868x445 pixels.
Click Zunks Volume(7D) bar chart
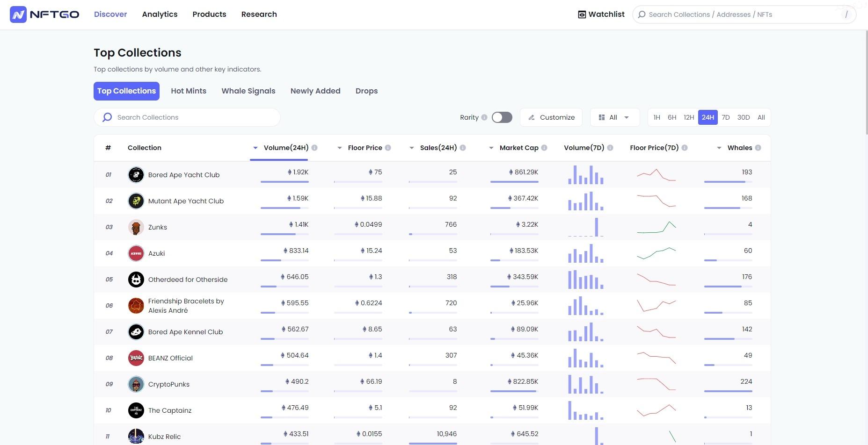[586, 227]
